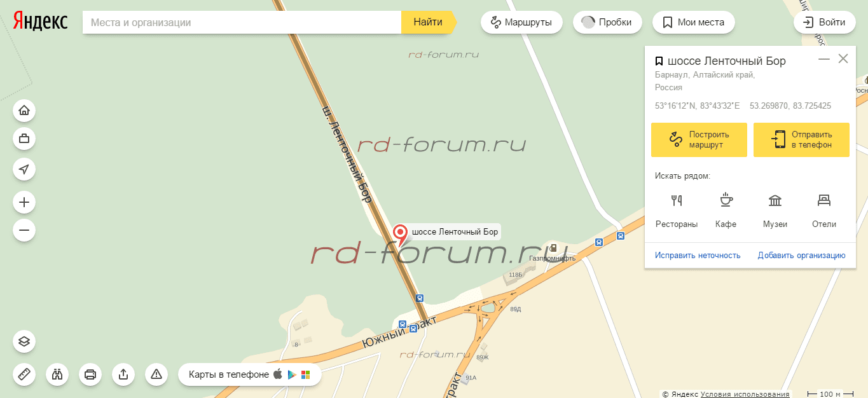Click Построить маршрут button

699,140
